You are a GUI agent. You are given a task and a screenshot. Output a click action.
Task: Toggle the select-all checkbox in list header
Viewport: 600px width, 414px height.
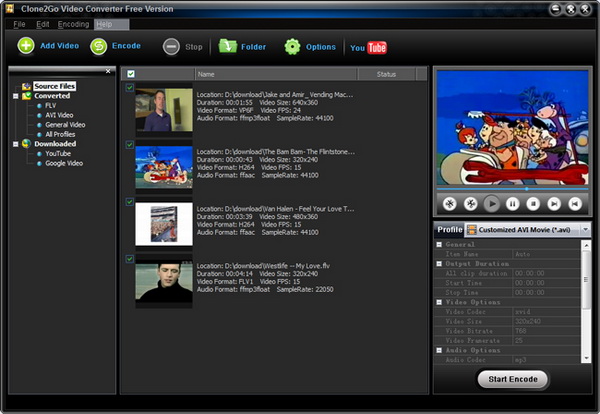point(130,74)
